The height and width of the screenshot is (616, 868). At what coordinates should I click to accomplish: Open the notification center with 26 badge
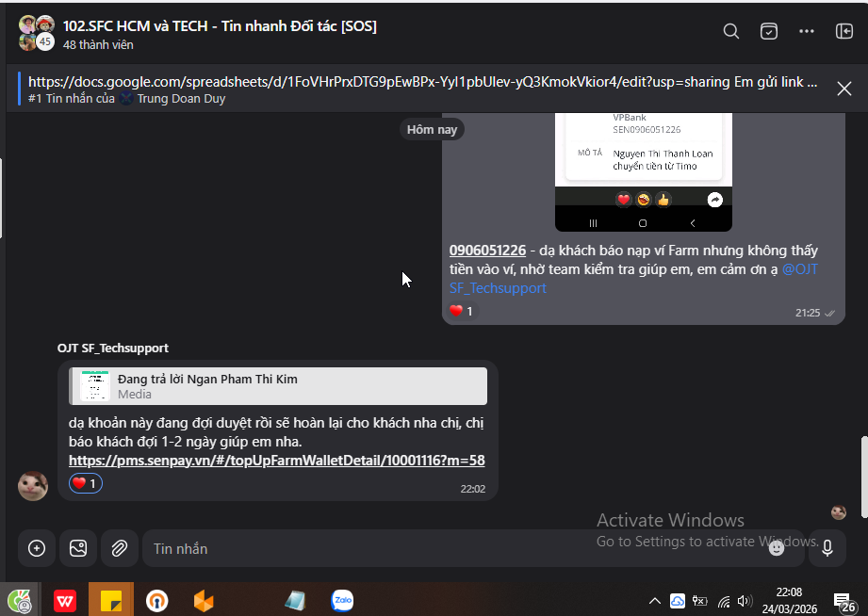(844, 602)
